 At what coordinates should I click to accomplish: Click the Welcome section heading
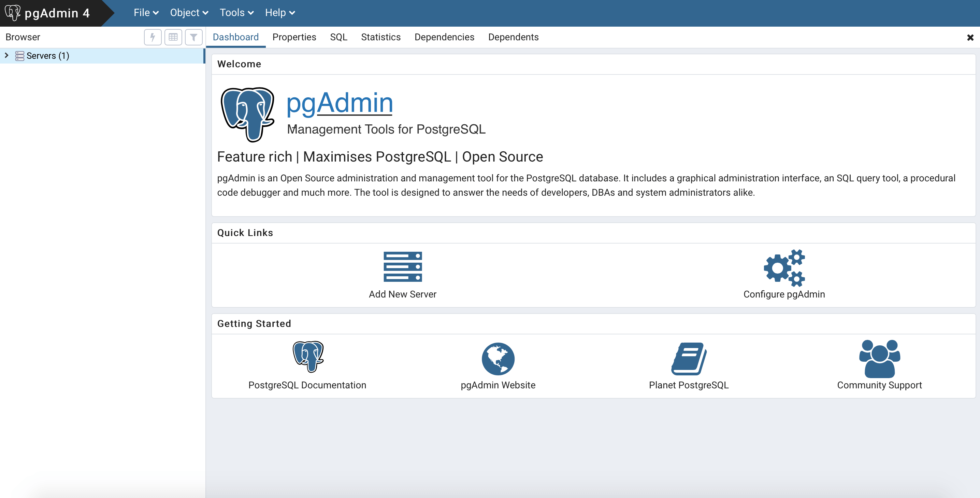(x=239, y=64)
